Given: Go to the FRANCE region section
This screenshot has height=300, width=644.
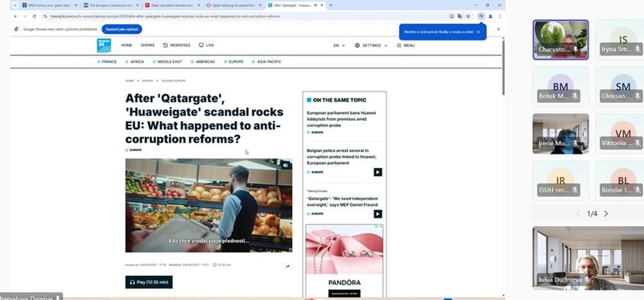Looking at the screenshot, I should pyautogui.click(x=107, y=62).
